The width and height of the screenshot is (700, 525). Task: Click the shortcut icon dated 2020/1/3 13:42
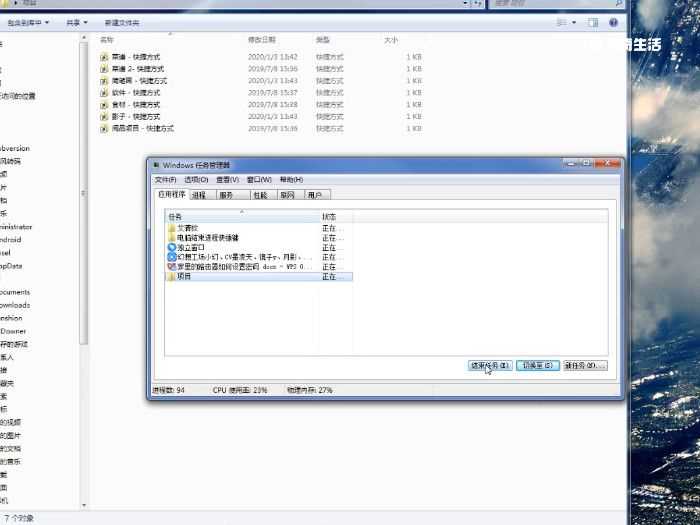pyautogui.click(x=104, y=57)
